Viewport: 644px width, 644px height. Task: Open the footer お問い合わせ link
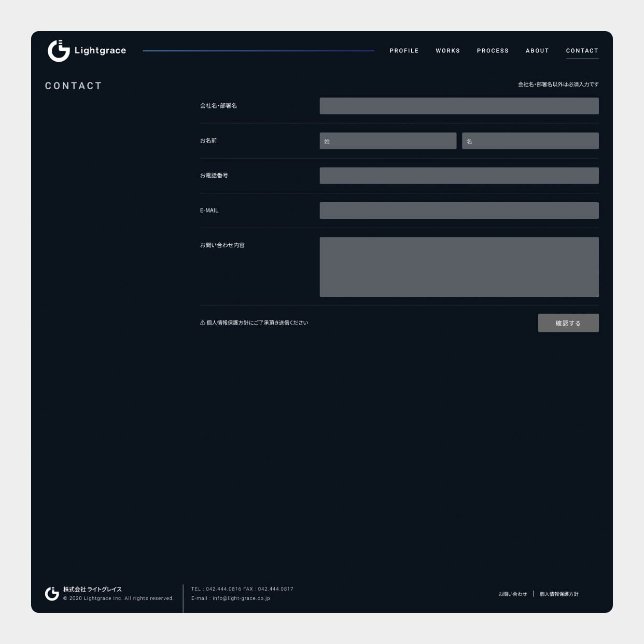click(x=513, y=594)
